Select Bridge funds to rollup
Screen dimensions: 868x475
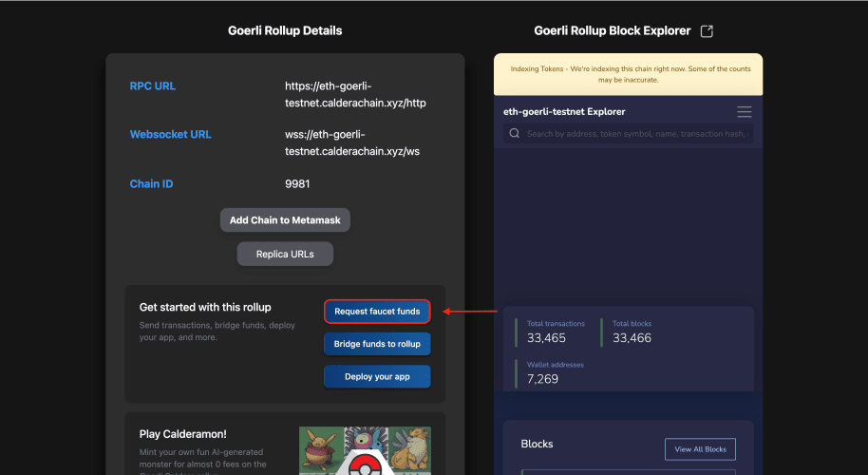[377, 344]
